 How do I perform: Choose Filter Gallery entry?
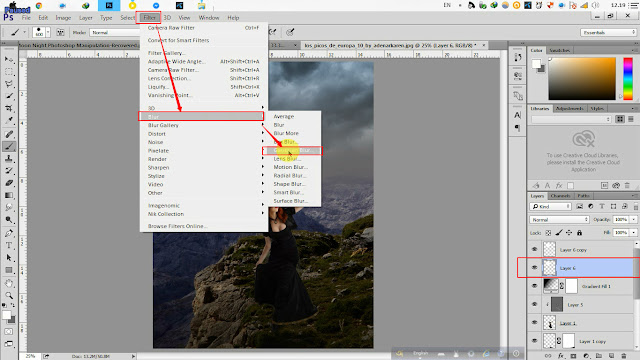(167, 53)
